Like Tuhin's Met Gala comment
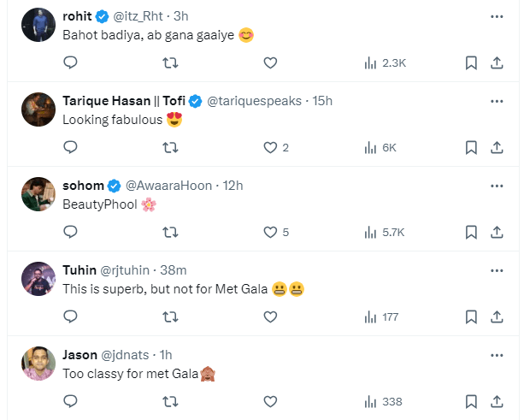The image size is (524, 420). point(270,316)
